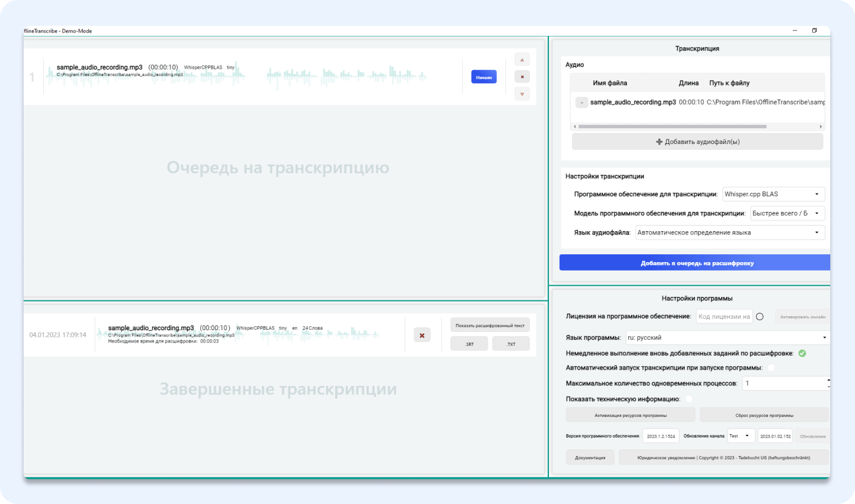
Task: Click the queued job's sample_audio_recording.mp3 title
Action: [100, 67]
